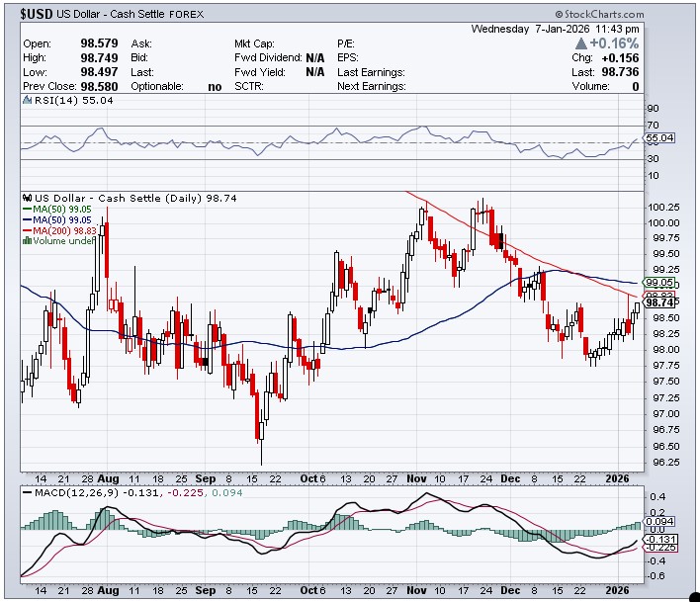
Task: Click the 55.04 RSI value tag
Action: (659, 138)
